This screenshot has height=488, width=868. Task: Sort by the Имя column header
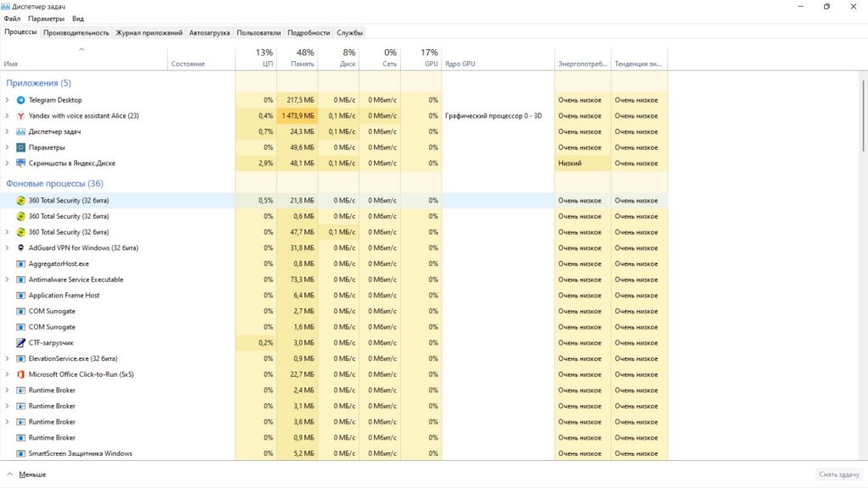[x=84, y=58]
